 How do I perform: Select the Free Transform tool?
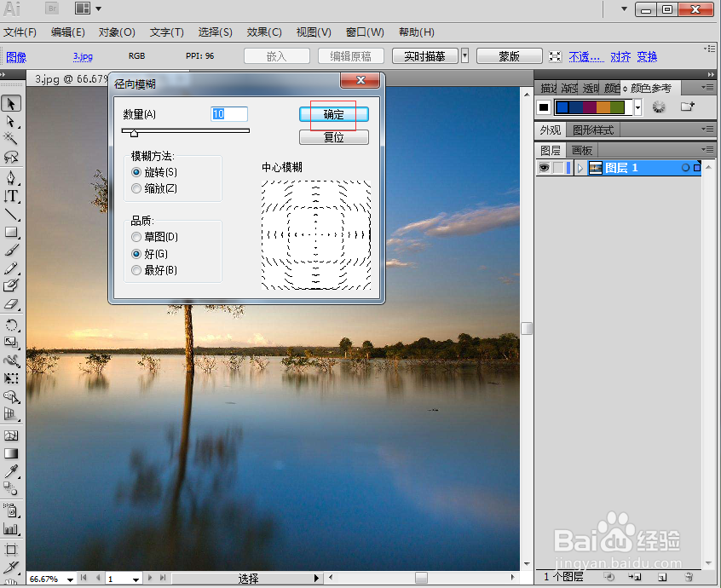[x=10, y=379]
